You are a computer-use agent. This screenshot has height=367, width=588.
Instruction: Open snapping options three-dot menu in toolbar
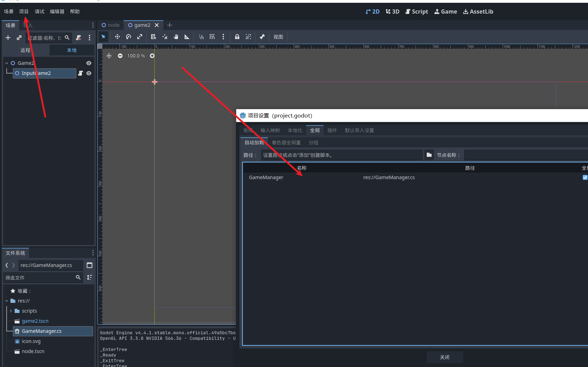point(223,37)
